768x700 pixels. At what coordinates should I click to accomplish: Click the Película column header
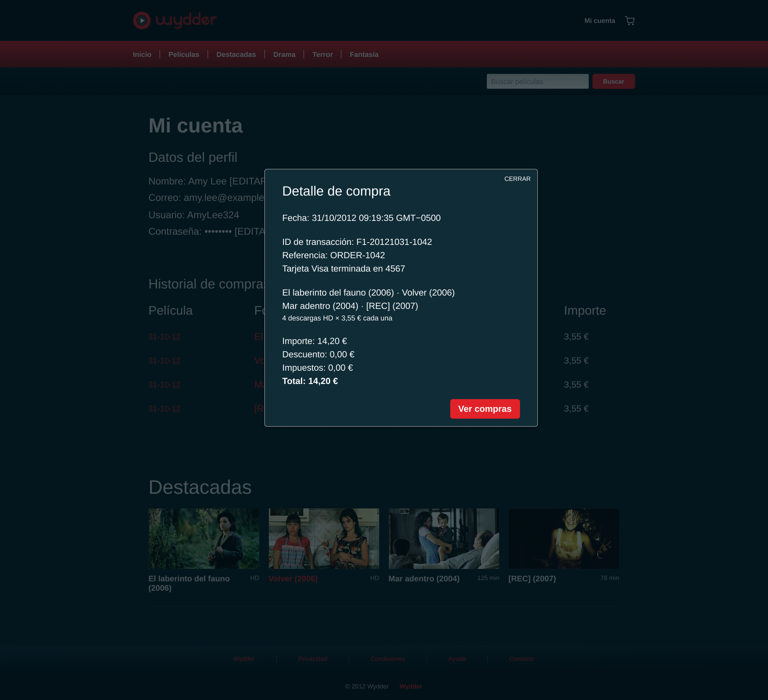click(171, 311)
